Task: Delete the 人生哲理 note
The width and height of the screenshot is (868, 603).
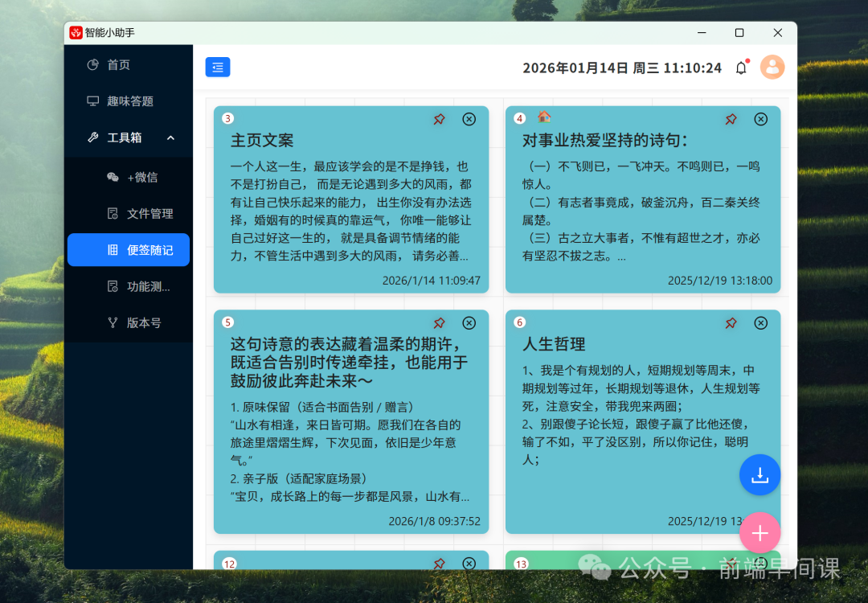Action: [x=760, y=323]
